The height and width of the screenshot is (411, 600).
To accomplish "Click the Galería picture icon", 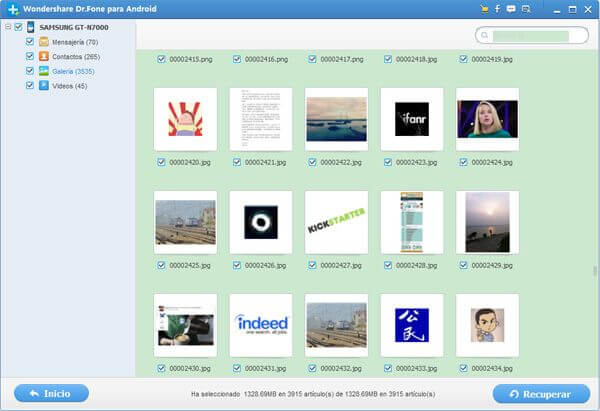I will 43,71.
